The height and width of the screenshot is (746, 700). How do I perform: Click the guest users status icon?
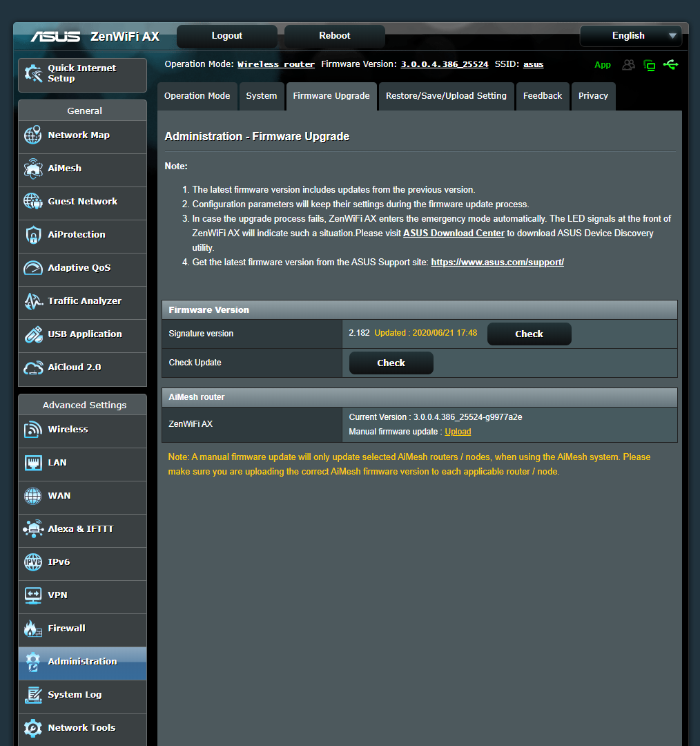coord(629,65)
